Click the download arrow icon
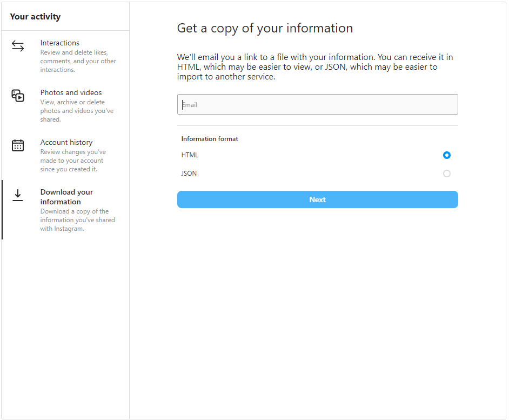 click(18, 195)
